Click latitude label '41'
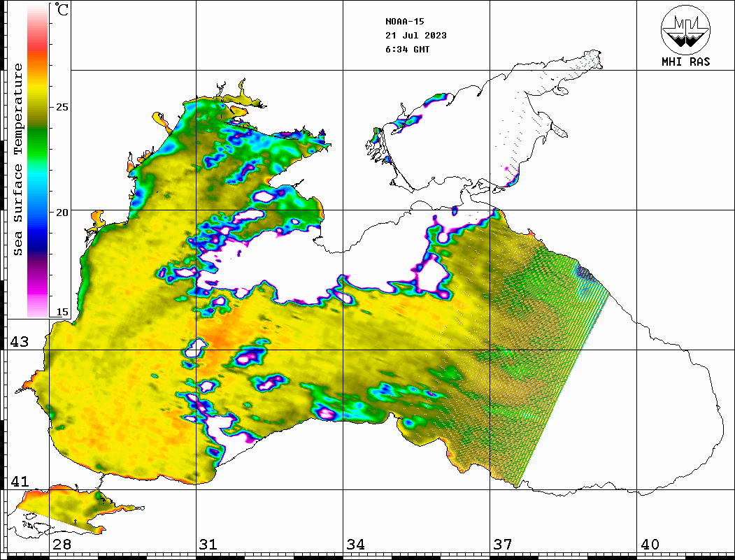The width and height of the screenshot is (735, 560). point(20,482)
